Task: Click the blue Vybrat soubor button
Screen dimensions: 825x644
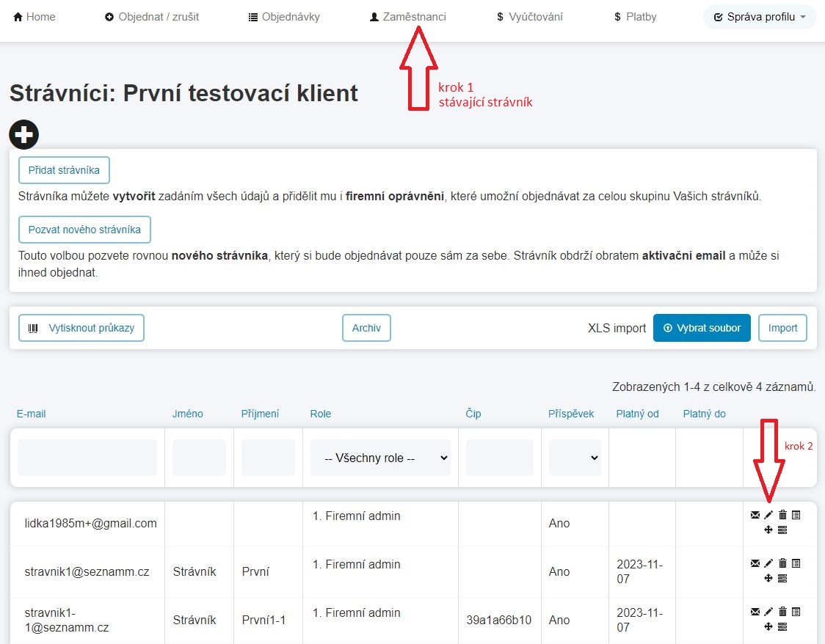Action: click(x=702, y=328)
